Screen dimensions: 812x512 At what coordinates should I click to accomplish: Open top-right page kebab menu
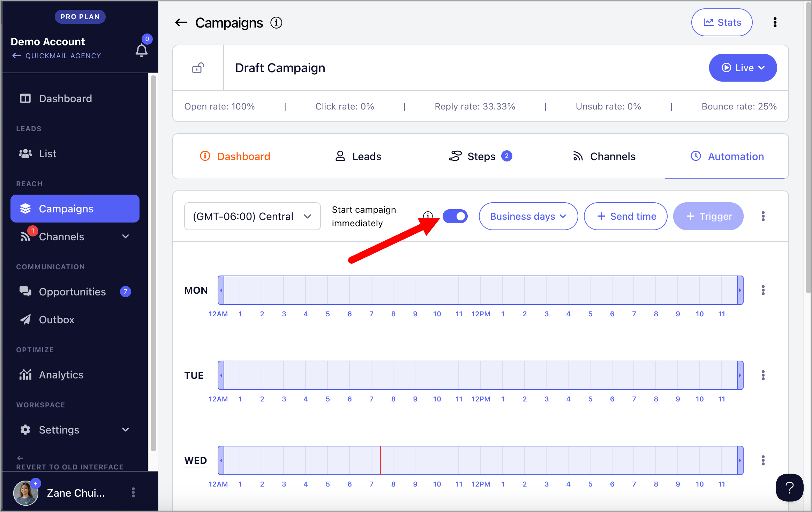pyautogui.click(x=775, y=22)
